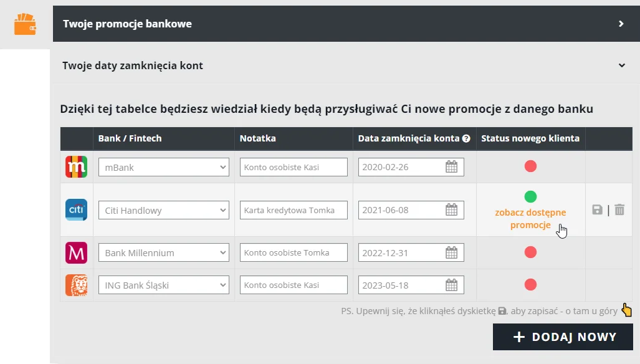Open calendar picker for ING Bank Śląski date
Image resolution: width=640 pixels, height=364 pixels.
point(452,285)
